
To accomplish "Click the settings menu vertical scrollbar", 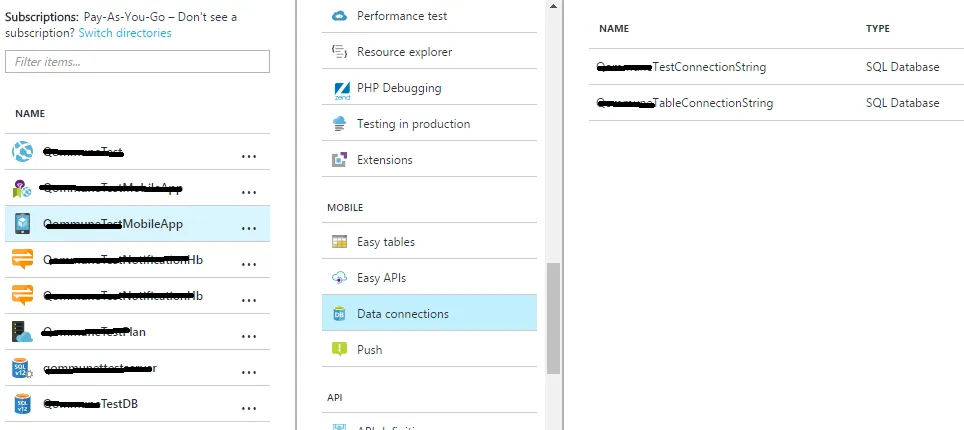I will [x=553, y=318].
